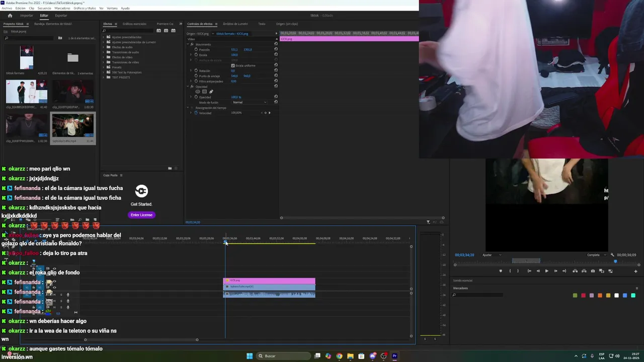
Task: Select the white marker color swatch
Action: (x=616, y=295)
